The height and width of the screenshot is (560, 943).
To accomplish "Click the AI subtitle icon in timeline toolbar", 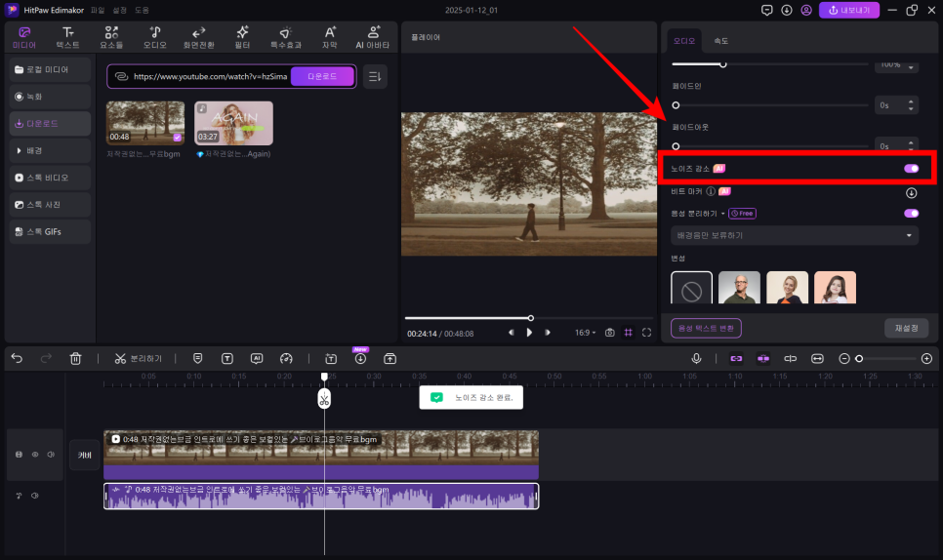I will point(257,359).
